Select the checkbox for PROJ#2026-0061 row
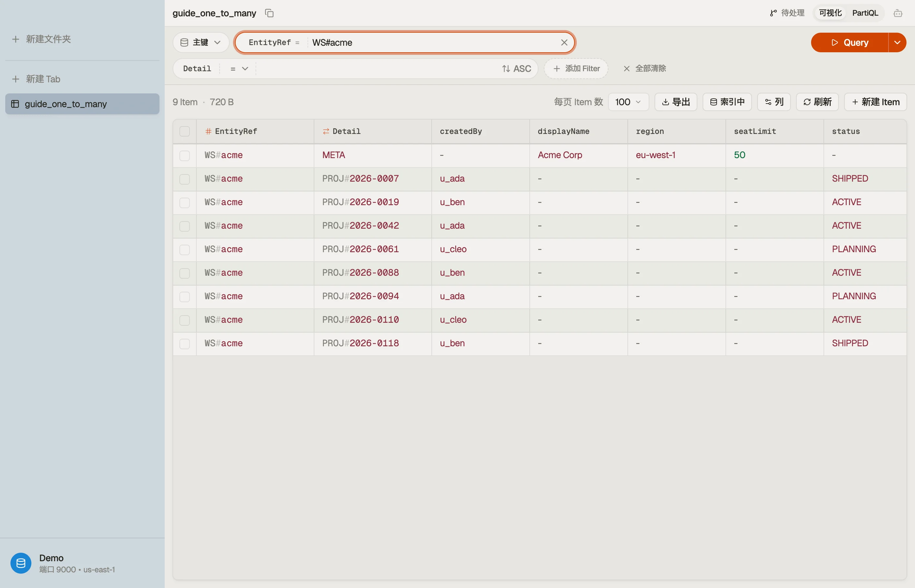 [x=184, y=249]
